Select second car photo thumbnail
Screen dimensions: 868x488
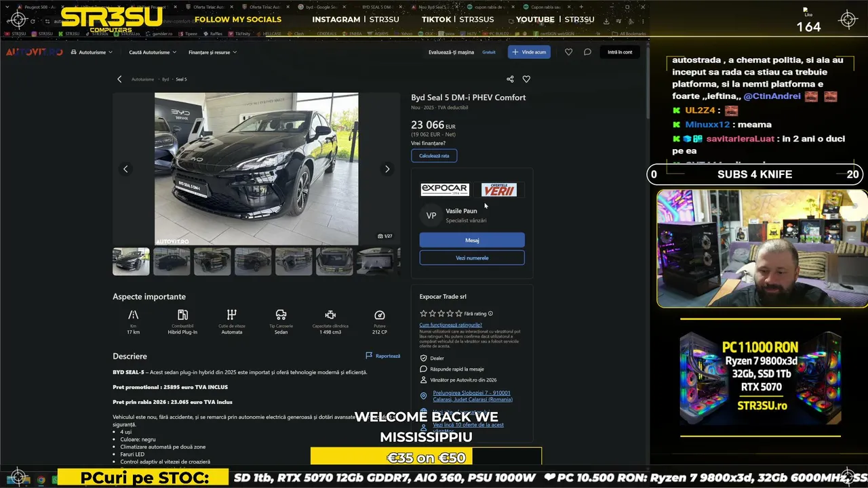(172, 262)
